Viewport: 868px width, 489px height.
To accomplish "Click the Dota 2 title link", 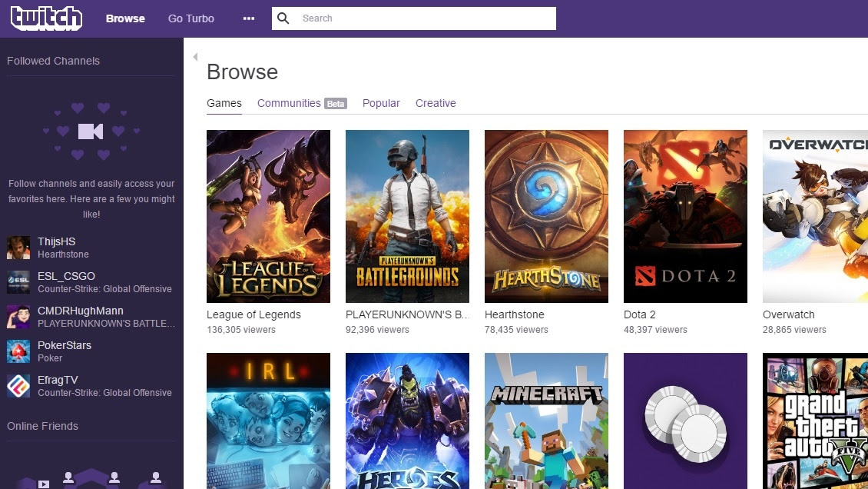I will (x=639, y=314).
